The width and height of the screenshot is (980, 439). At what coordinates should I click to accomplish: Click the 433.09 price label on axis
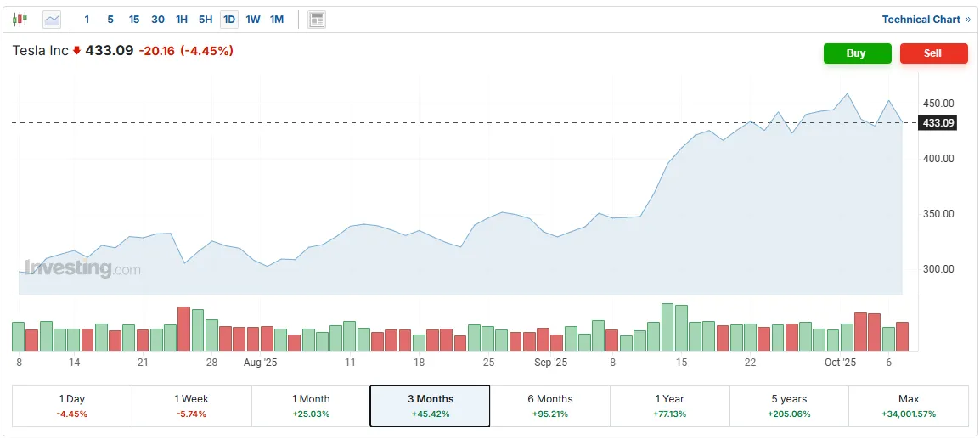pos(938,123)
